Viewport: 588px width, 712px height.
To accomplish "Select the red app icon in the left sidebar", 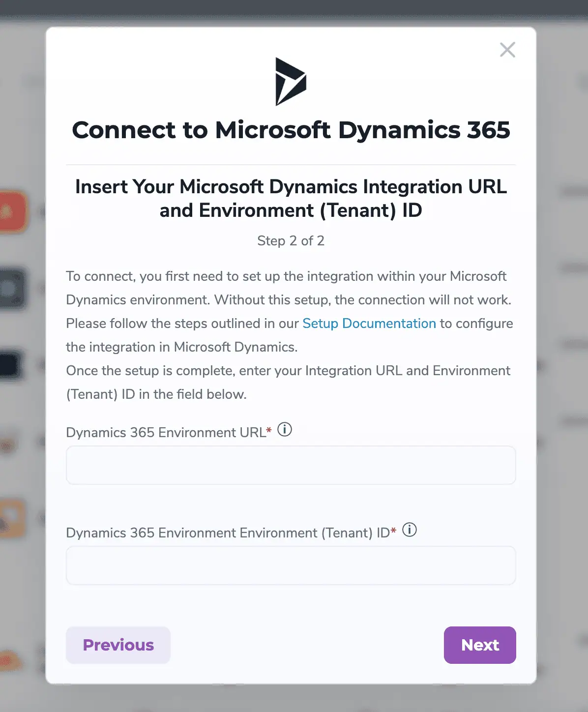I will coord(13,211).
